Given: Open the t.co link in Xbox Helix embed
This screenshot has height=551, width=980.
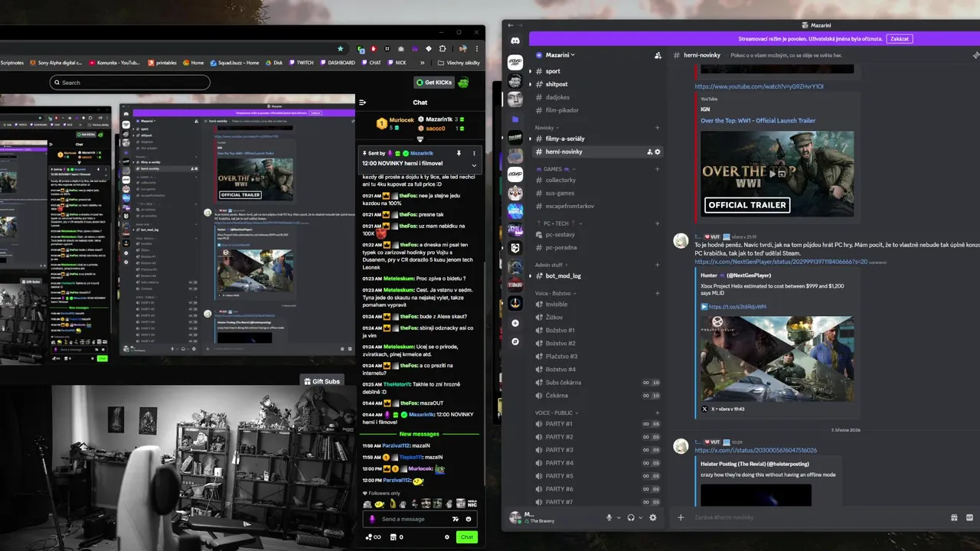Looking at the screenshot, I should (x=737, y=307).
